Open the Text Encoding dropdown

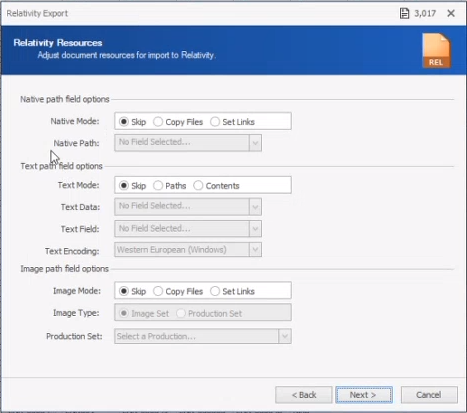pos(255,250)
